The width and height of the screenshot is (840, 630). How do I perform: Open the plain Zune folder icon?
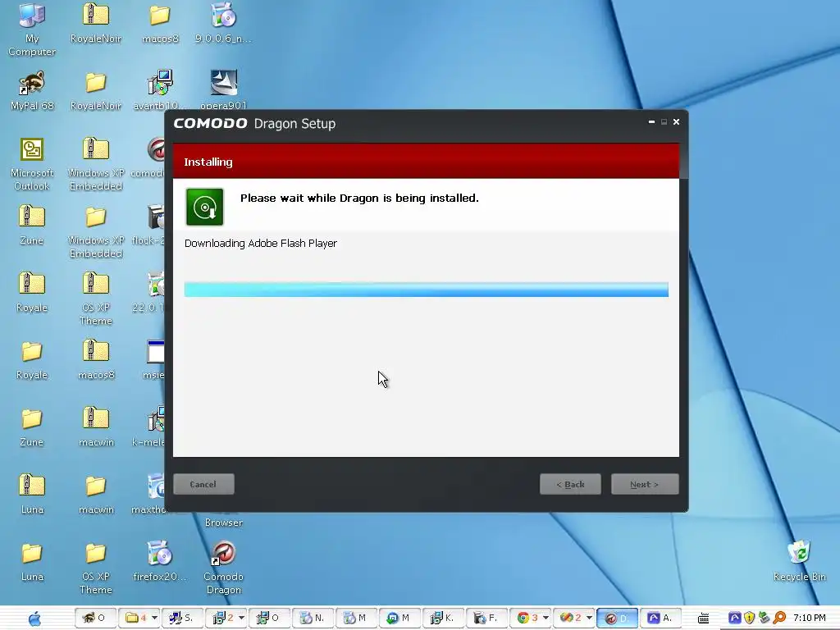32,427
